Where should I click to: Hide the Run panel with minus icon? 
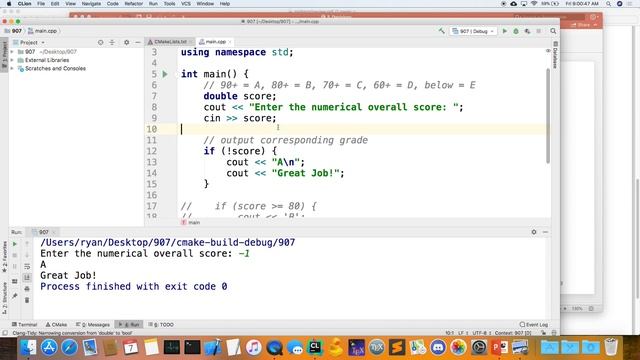tap(545, 232)
